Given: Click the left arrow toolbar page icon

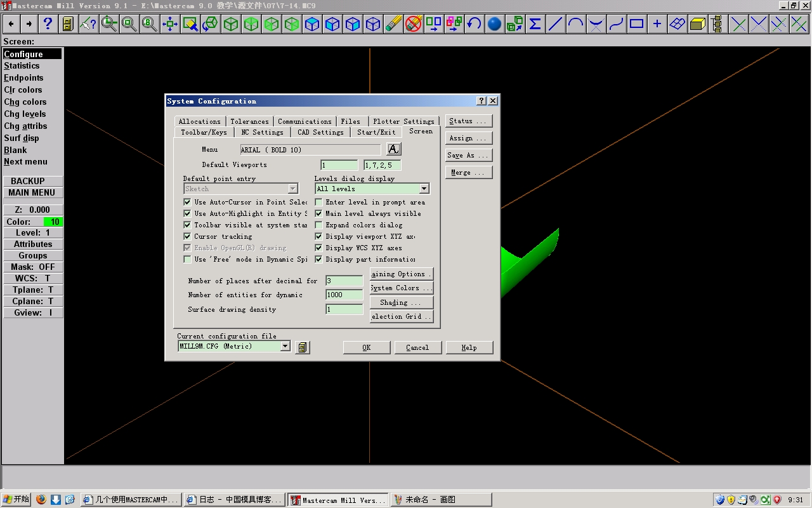Looking at the screenshot, I should pyautogui.click(x=11, y=24).
